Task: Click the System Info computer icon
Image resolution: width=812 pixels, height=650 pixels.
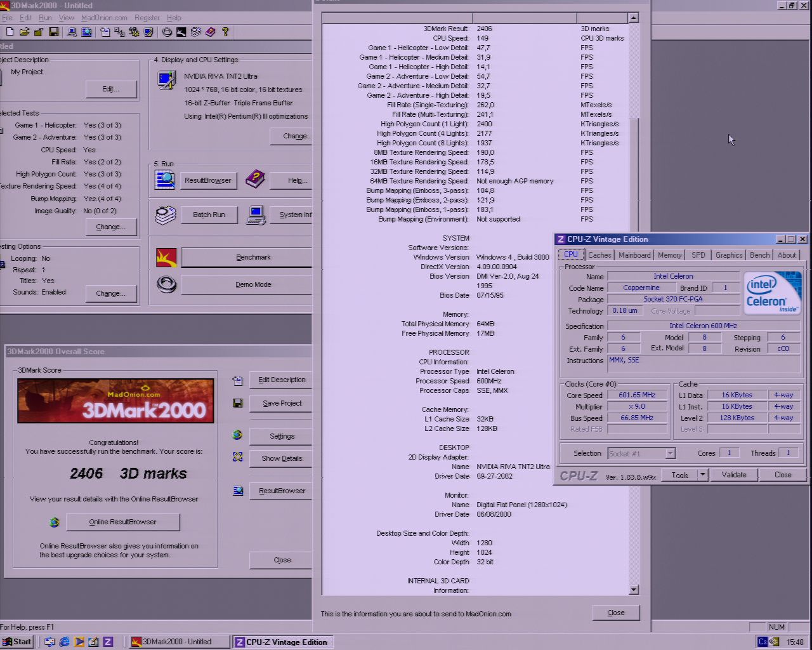Action: (x=256, y=215)
